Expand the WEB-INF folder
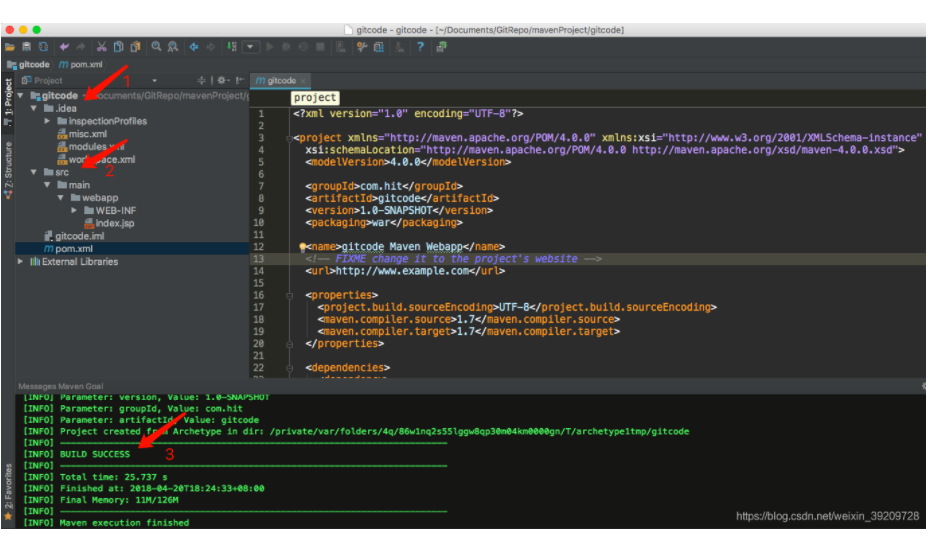934x552 pixels. click(74, 210)
